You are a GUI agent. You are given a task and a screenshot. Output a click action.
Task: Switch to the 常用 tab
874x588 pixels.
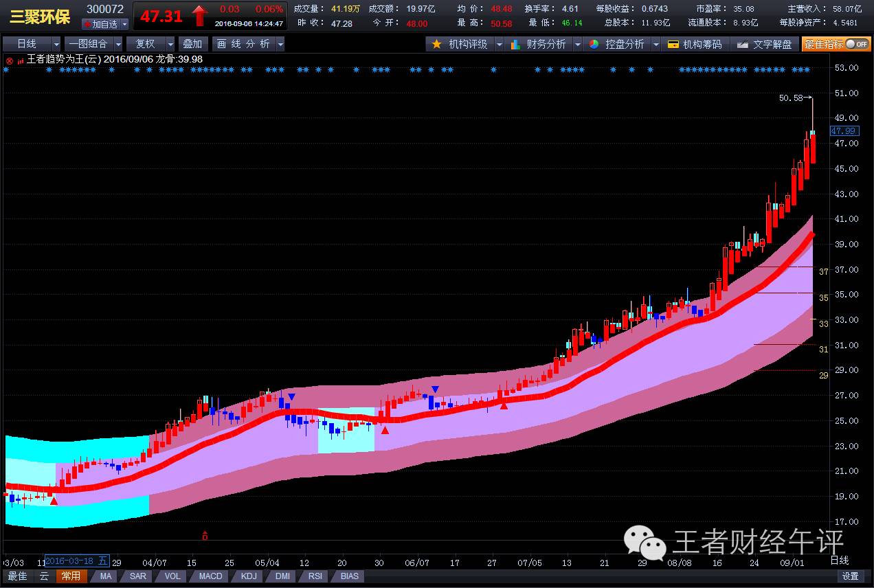click(x=71, y=576)
